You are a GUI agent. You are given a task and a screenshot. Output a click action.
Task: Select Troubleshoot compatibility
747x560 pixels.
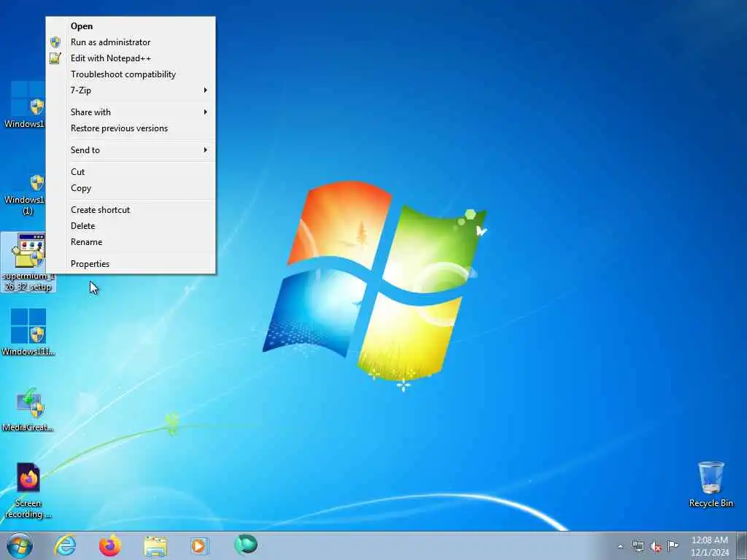tap(131, 74)
